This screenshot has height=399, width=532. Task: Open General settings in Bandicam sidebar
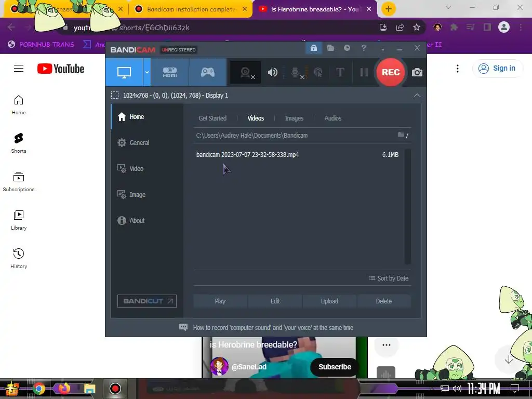(148, 142)
